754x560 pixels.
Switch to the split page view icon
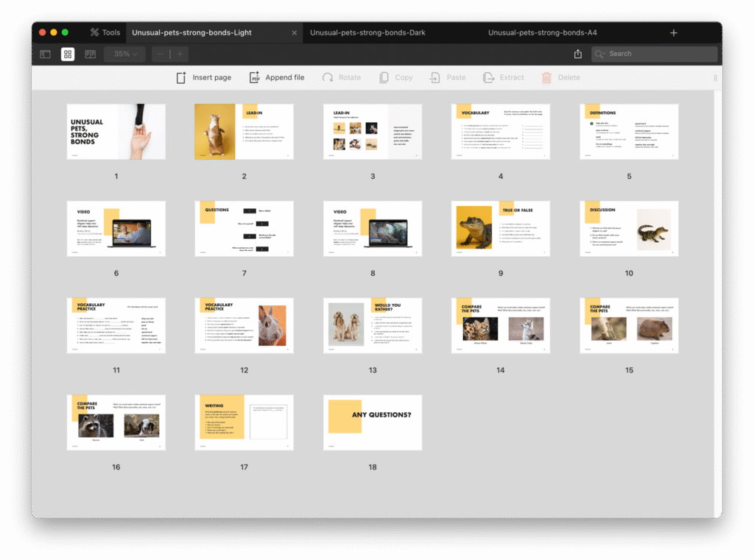click(x=91, y=54)
